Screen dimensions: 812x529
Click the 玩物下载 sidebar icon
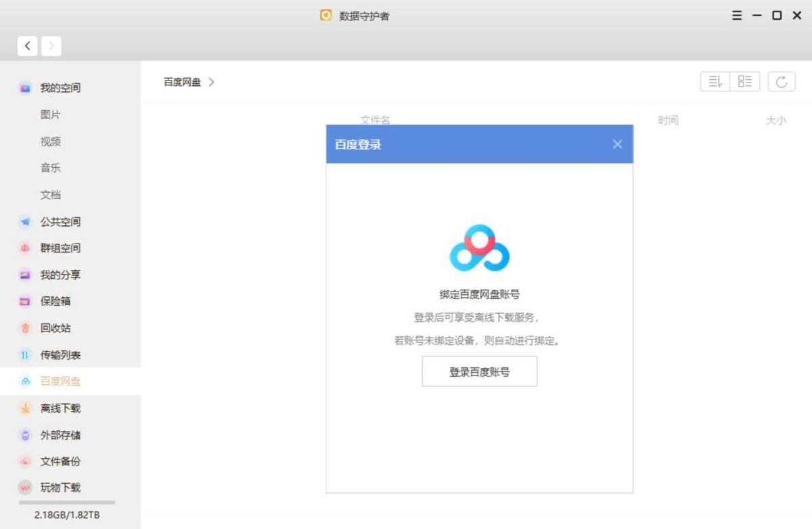click(25, 488)
